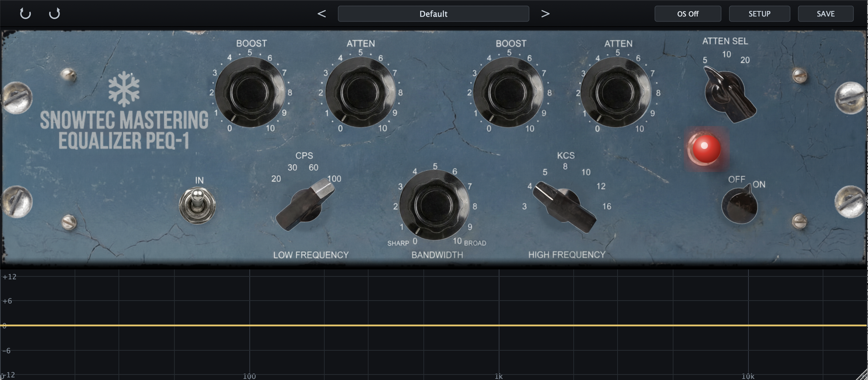Select 8 KCS high frequency
Image resolution: width=868 pixels, height=380 pixels.
point(565,167)
